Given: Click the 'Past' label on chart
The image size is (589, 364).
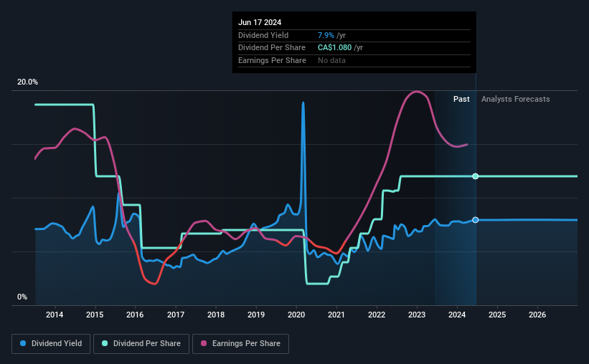Looking at the screenshot, I should coord(461,99).
